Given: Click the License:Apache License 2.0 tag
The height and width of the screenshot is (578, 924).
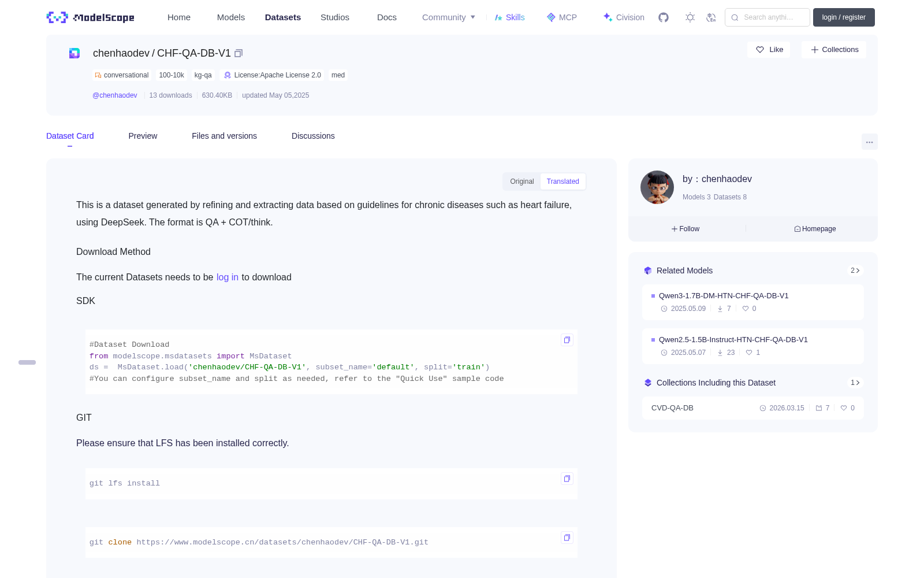Looking at the screenshot, I should (273, 75).
